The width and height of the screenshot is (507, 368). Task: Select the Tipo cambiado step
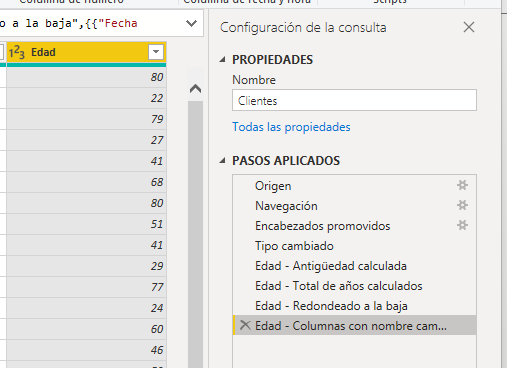tap(354, 246)
